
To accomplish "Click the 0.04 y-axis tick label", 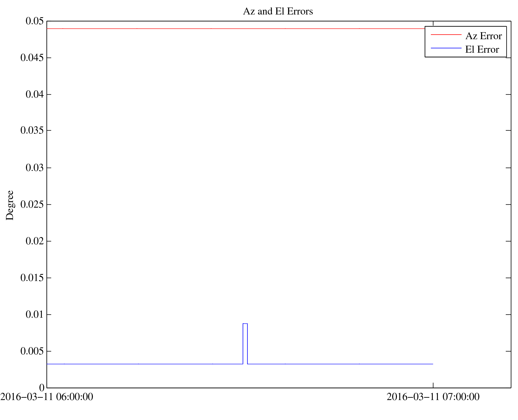I will [34, 94].
